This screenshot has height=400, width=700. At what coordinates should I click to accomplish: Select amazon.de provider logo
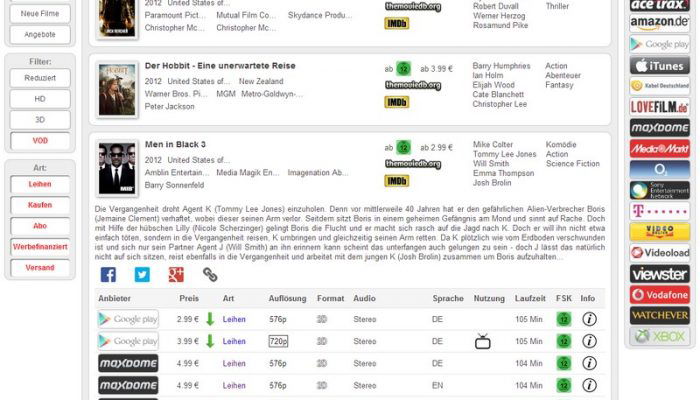click(x=660, y=23)
